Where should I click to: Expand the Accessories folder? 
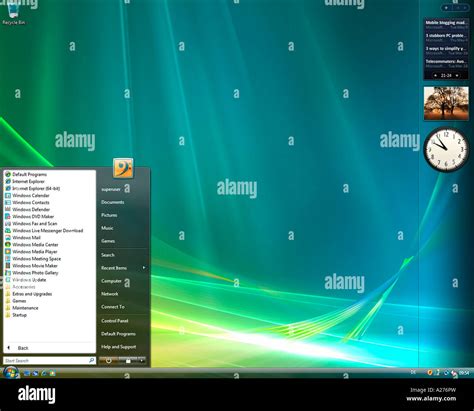20,287
